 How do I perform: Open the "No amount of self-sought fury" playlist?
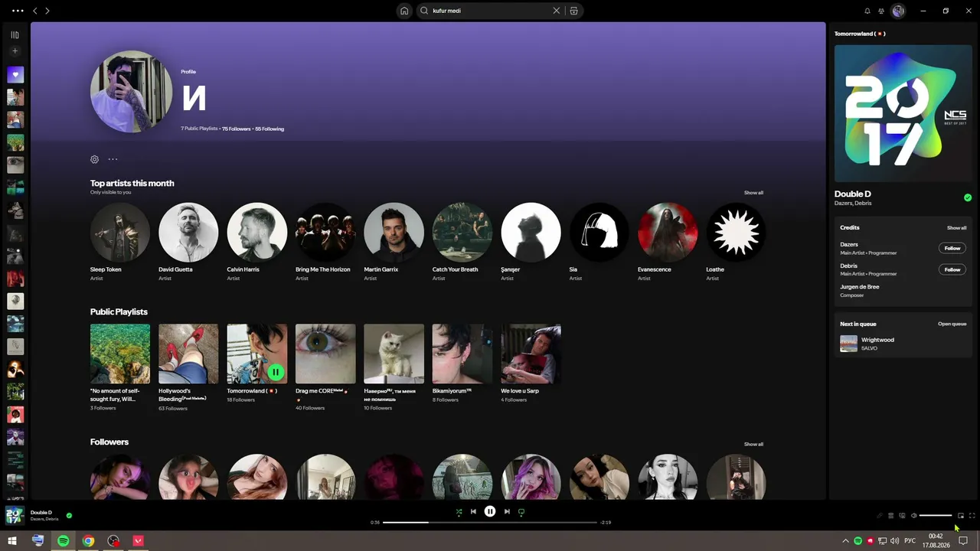click(120, 367)
